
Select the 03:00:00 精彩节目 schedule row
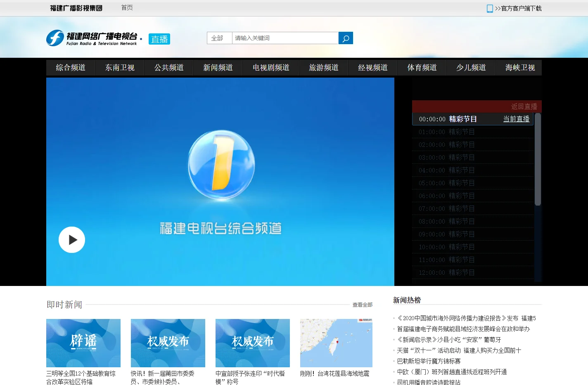(x=473, y=158)
